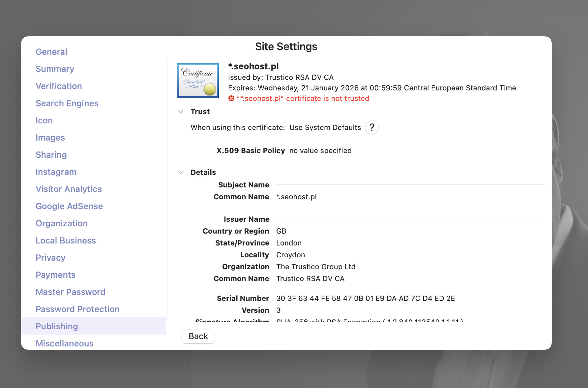Go to the Privacy section

click(50, 258)
